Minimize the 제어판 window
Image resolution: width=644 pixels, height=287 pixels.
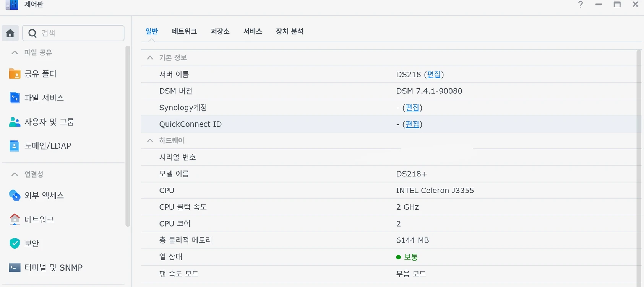[599, 4]
